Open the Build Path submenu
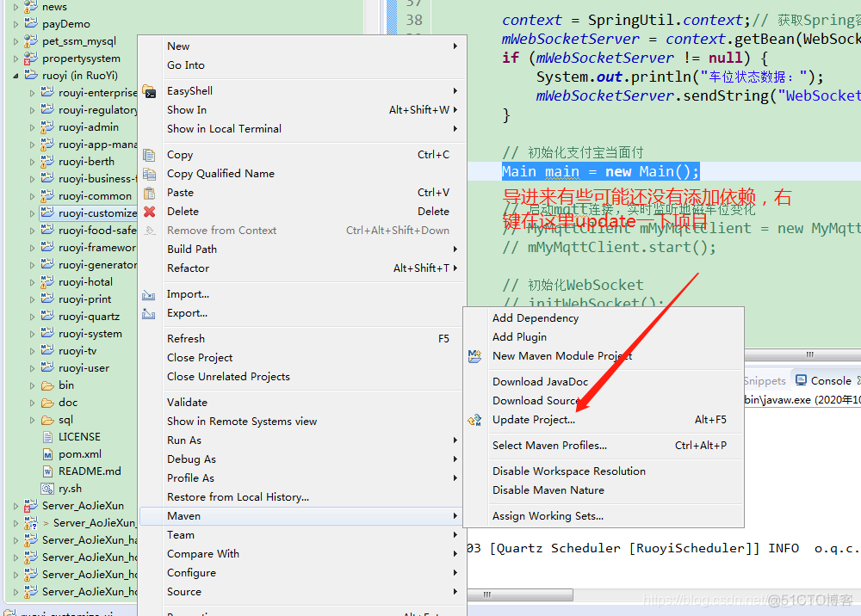The height and width of the screenshot is (616, 861). (x=302, y=249)
